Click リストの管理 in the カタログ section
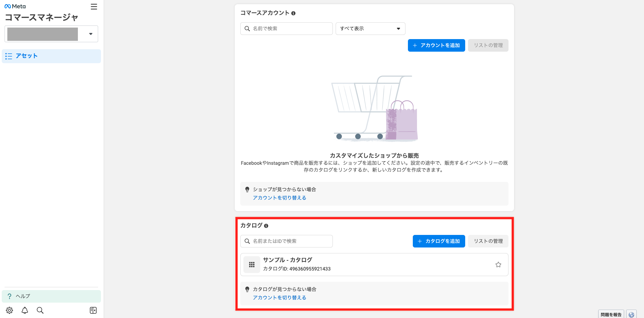The width and height of the screenshot is (644, 318). (x=488, y=241)
